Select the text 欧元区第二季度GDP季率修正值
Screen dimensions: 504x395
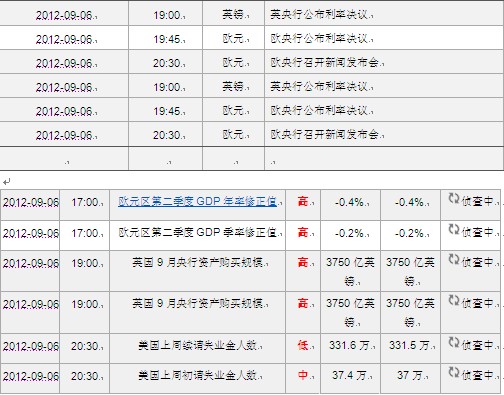(x=197, y=232)
